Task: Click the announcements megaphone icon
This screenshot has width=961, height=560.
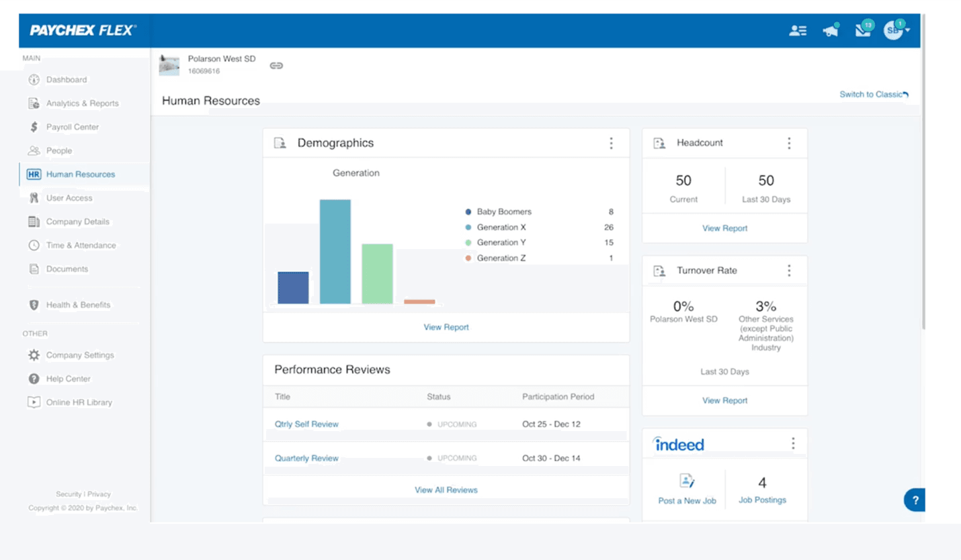Action: (x=830, y=30)
